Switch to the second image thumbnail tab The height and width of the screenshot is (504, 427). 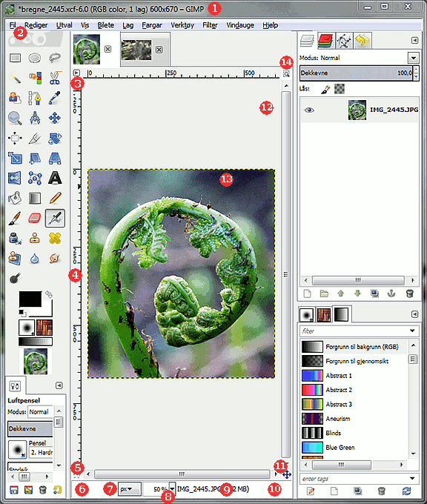[136, 50]
